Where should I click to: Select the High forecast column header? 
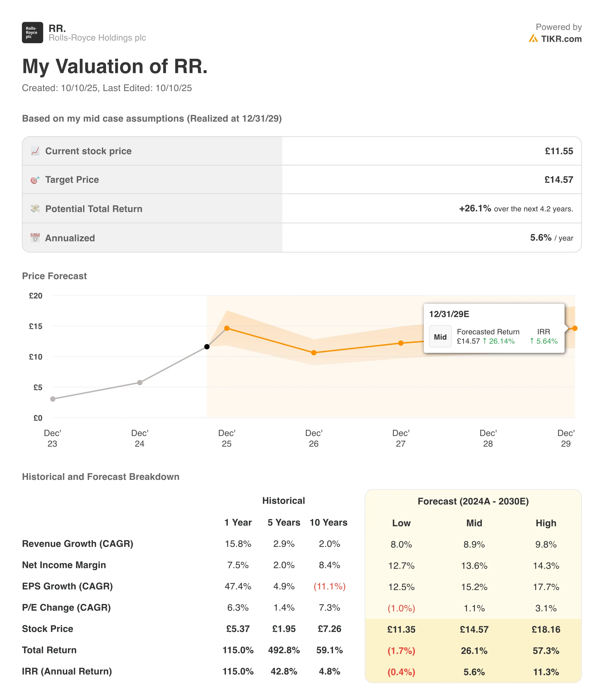(x=546, y=523)
